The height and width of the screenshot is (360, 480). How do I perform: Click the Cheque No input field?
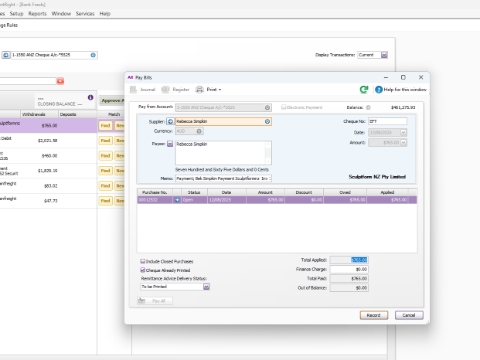pos(387,121)
